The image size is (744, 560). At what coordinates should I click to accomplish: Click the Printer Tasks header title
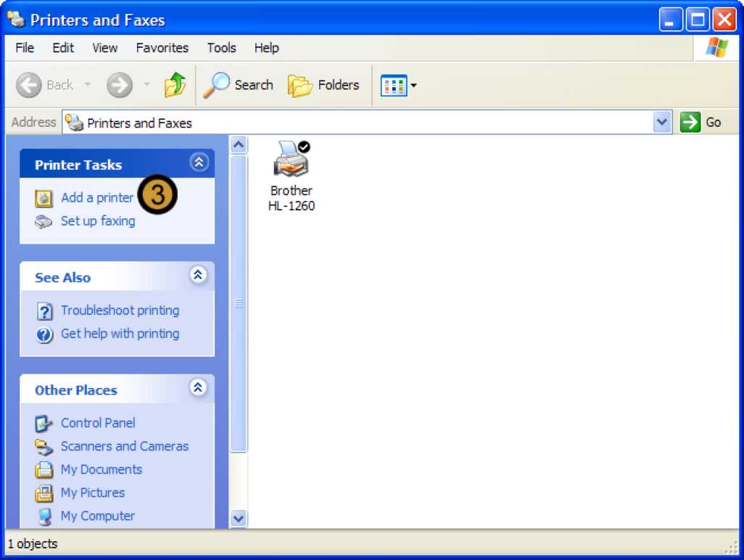click(x=78, y=165)
